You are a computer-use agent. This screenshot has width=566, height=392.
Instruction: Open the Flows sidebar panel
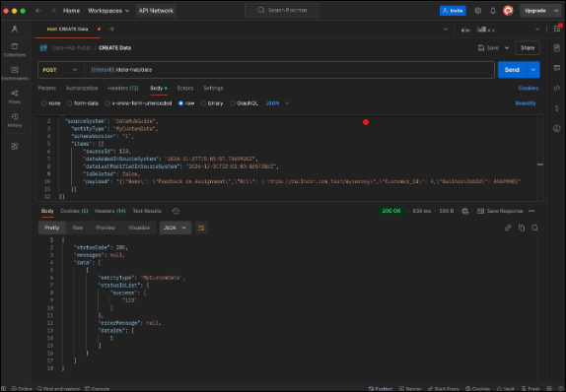(15, 97)
